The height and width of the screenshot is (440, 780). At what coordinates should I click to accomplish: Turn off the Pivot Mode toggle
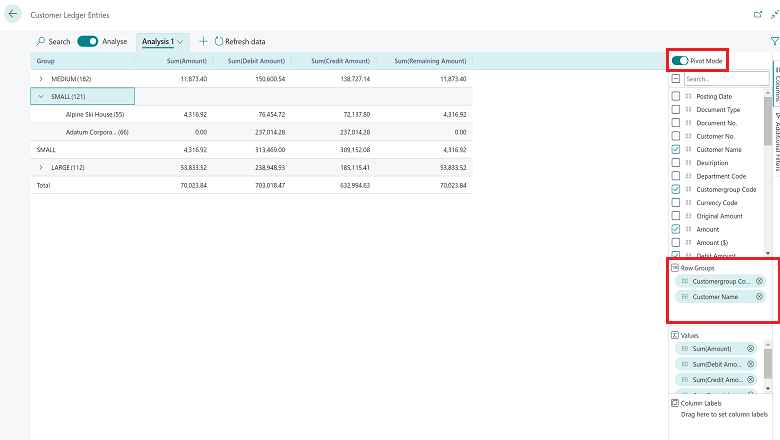(x=680, y=61)
